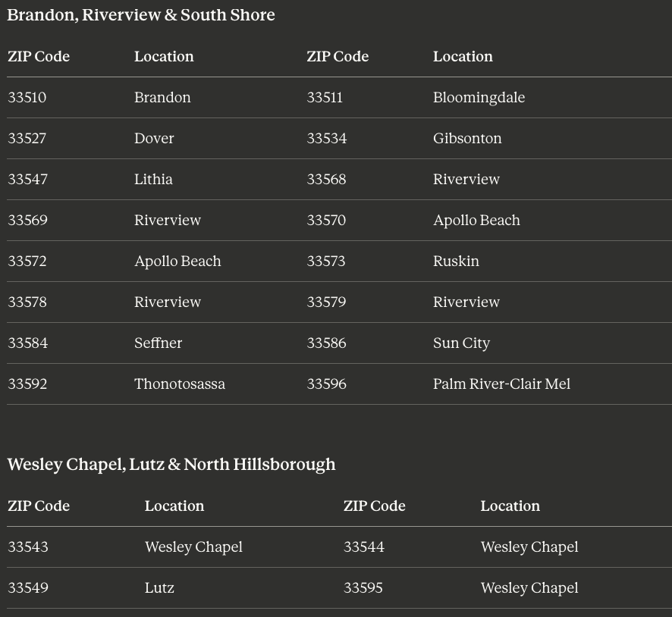Click the Sun City location cell

462,343
